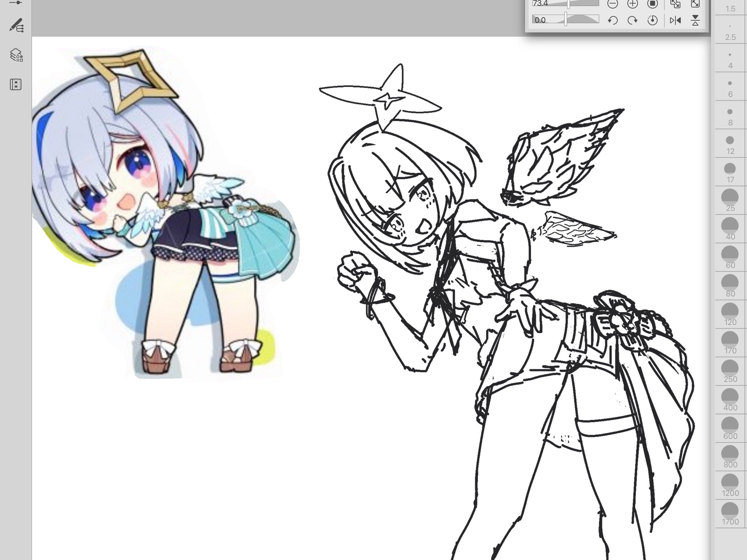The image size is (747, 560).
Task: Select brush size 1700
Action: 730,514
